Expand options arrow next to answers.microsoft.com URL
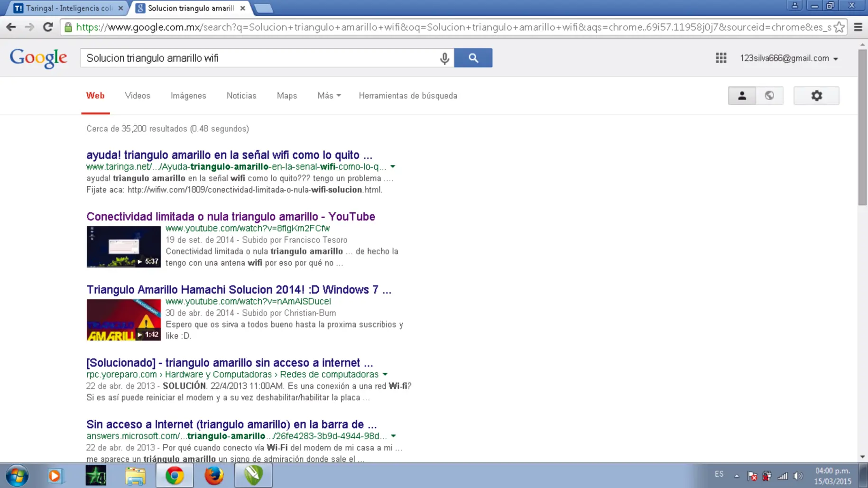 [393, 436]
